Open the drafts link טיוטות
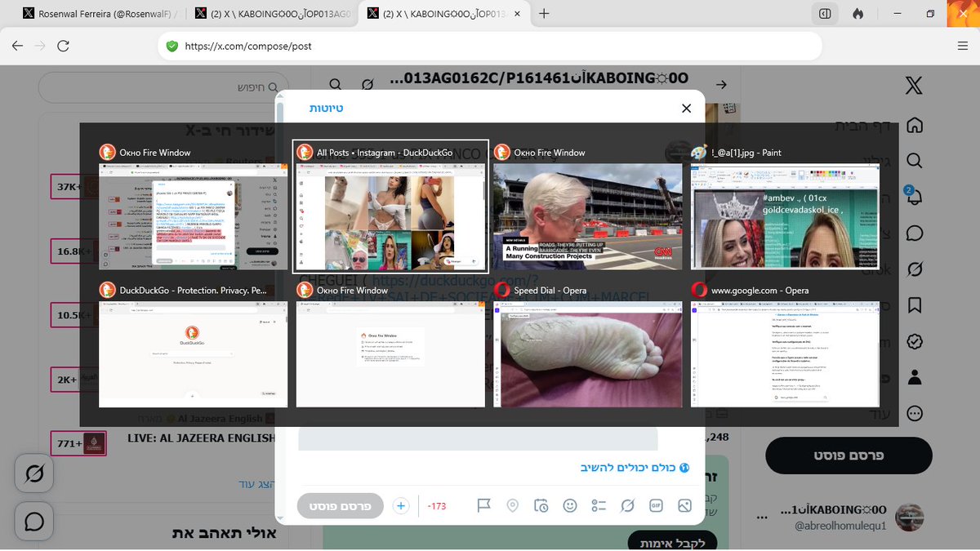 pos(326,109)
